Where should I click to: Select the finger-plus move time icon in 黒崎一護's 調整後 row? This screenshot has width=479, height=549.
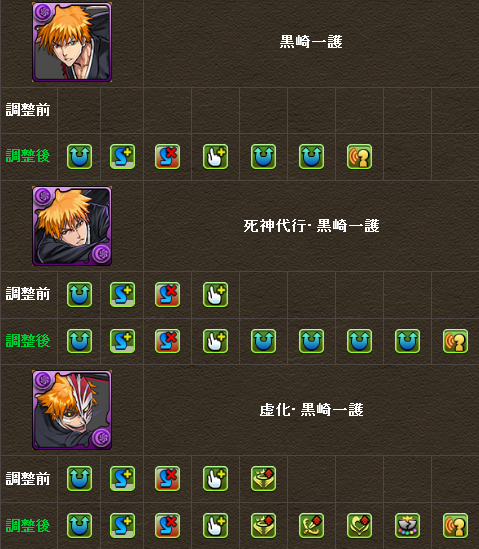(215, 157)
